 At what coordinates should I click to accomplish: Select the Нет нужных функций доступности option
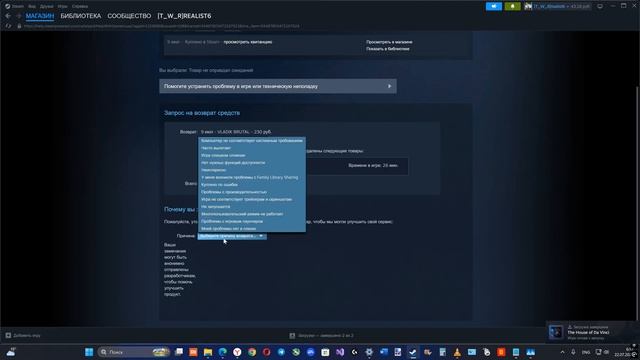(252, 162)
